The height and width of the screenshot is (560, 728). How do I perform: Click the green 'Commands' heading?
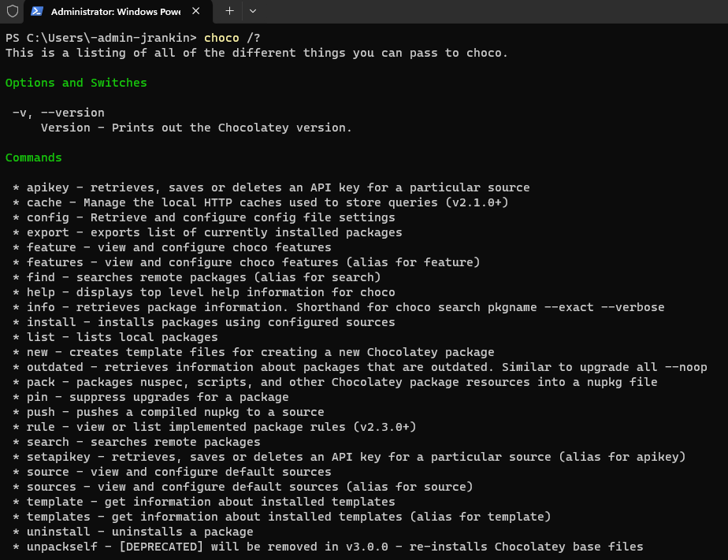(x=34, y=158)
